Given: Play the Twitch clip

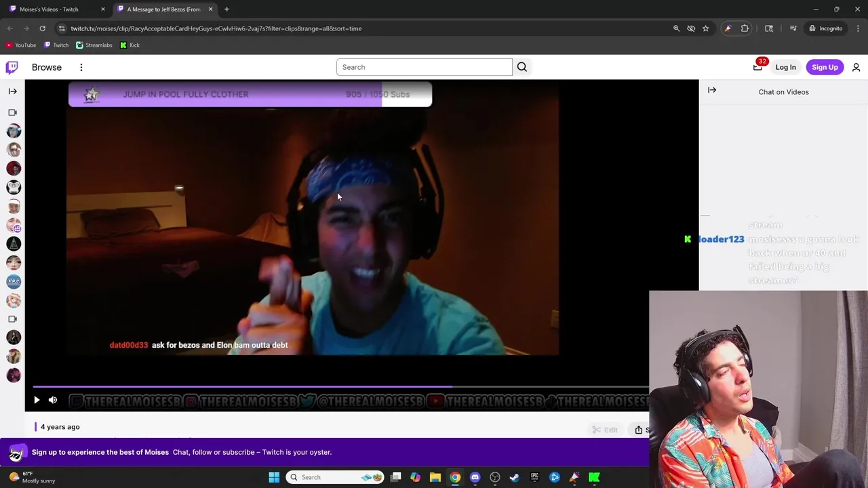Looking at the screenshot, I should coord(37,400).
